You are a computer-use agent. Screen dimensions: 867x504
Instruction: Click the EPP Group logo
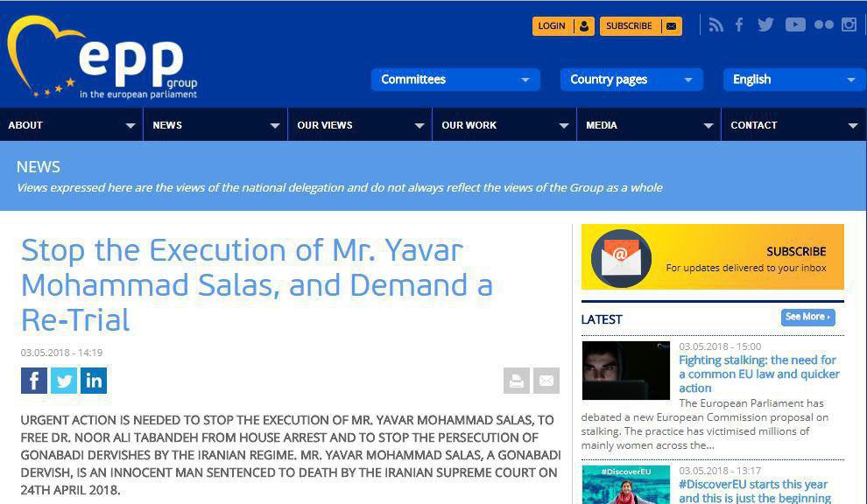coord(103,58)
